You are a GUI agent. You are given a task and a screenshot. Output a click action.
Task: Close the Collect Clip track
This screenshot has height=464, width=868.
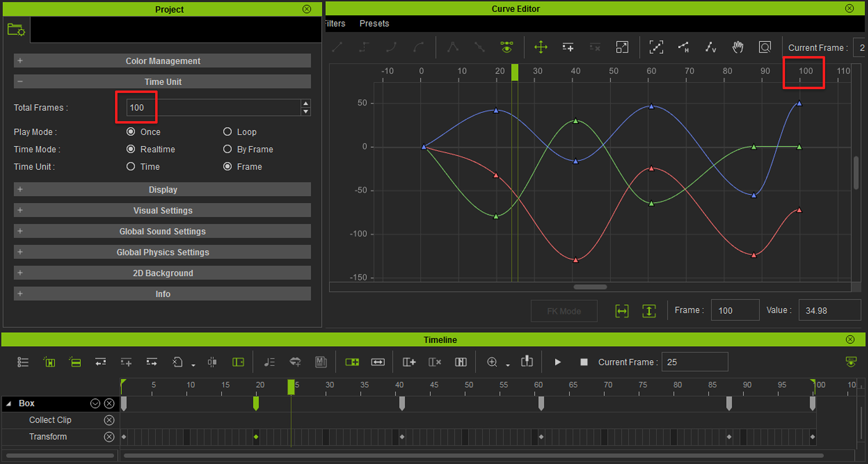point(109,420)
